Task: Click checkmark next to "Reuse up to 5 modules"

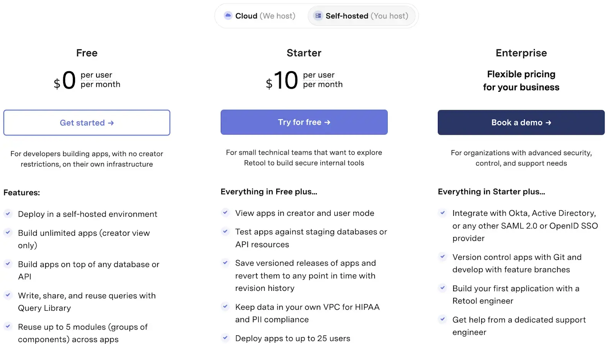Action: pyautogui.click(x=8, y=326)
